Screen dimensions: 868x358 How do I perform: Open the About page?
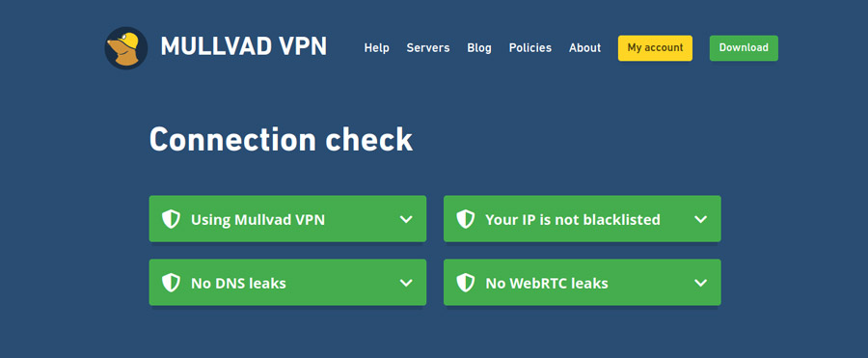pyautogui.click(x=585, y=48)
